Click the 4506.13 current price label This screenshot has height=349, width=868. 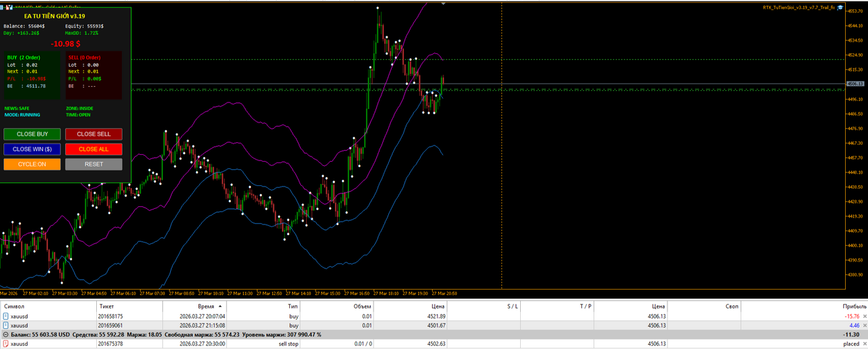click(x=855, y=84)
